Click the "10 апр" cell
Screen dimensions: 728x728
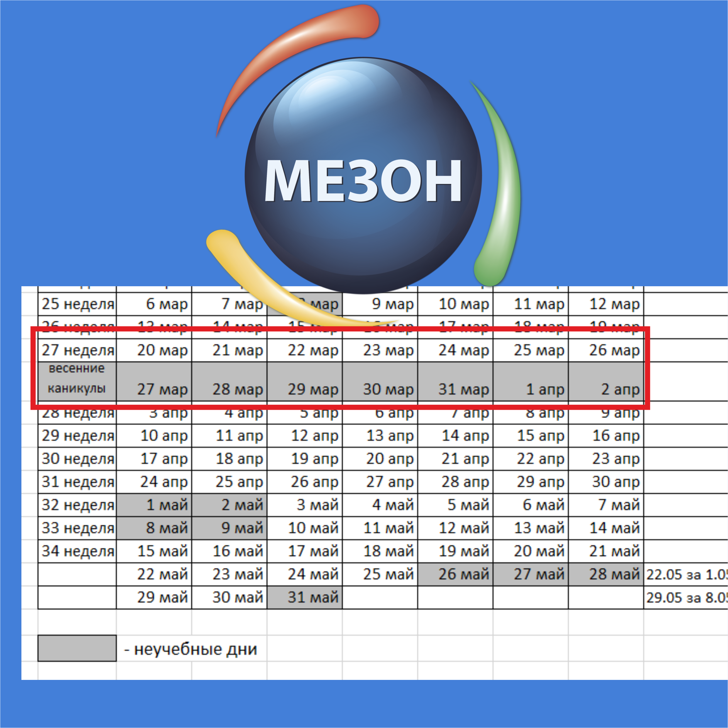coord(154,436)
